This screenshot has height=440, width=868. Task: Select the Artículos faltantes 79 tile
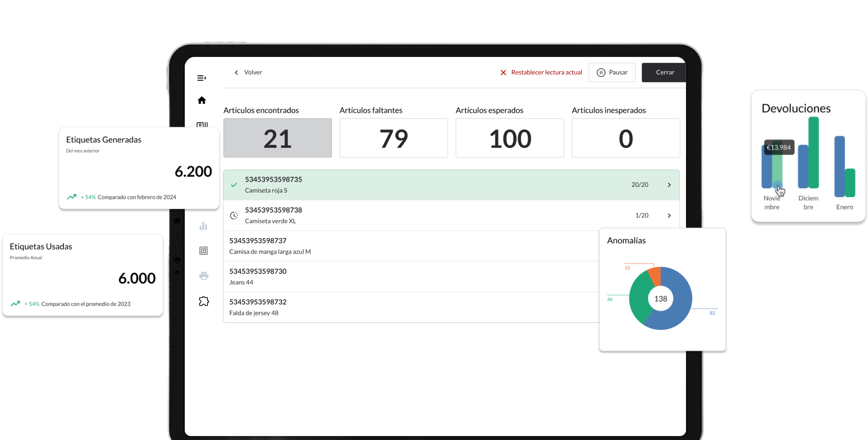tap(393, 138)
